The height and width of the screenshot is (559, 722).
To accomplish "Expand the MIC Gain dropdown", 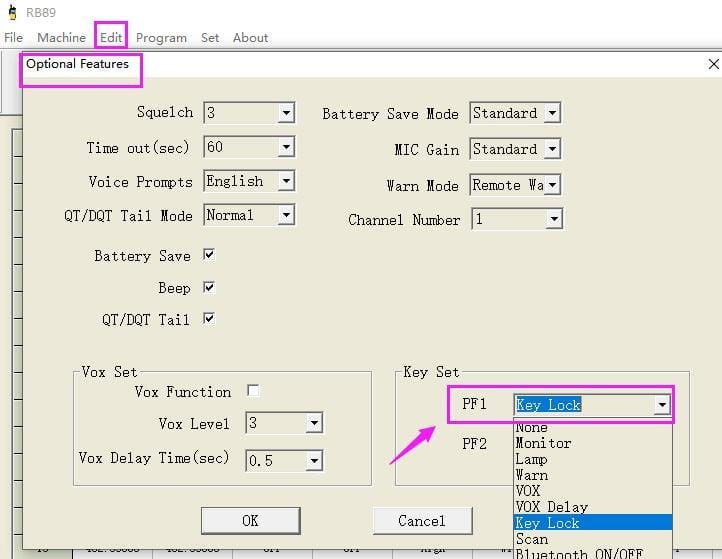I will tap(552, 149).
